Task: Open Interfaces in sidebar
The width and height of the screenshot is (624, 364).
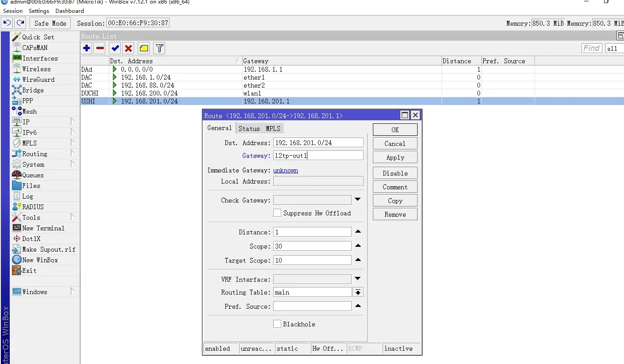Action: click(40, 58)
